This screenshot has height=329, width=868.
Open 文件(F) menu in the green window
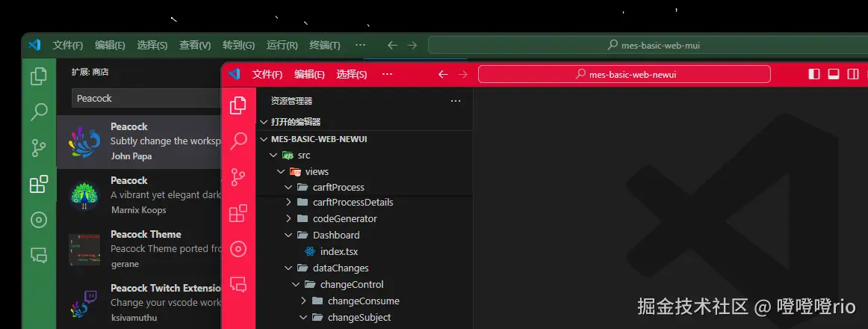tap(67, 46)
